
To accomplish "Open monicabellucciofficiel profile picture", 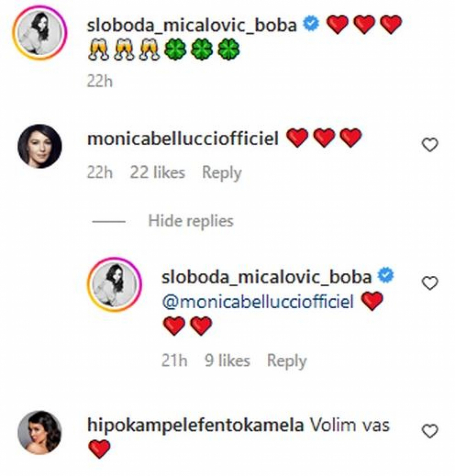I will point(40,146).
